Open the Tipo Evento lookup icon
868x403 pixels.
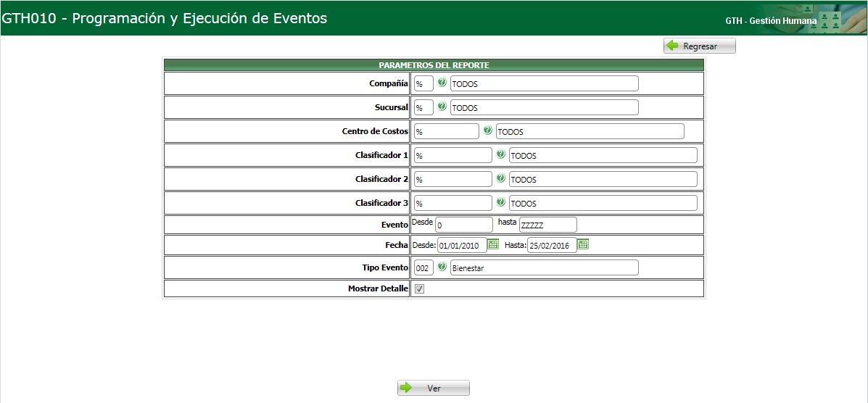(442, 266)
